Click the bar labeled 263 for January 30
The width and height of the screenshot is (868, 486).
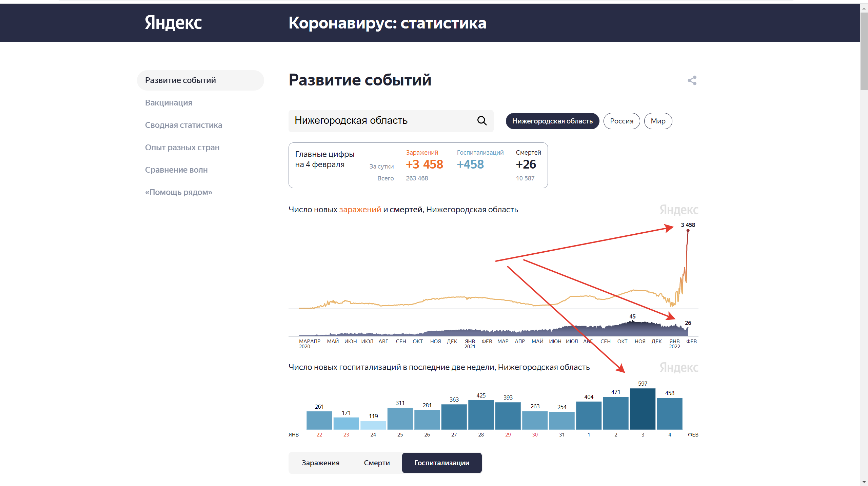click(x=535, y=421)
